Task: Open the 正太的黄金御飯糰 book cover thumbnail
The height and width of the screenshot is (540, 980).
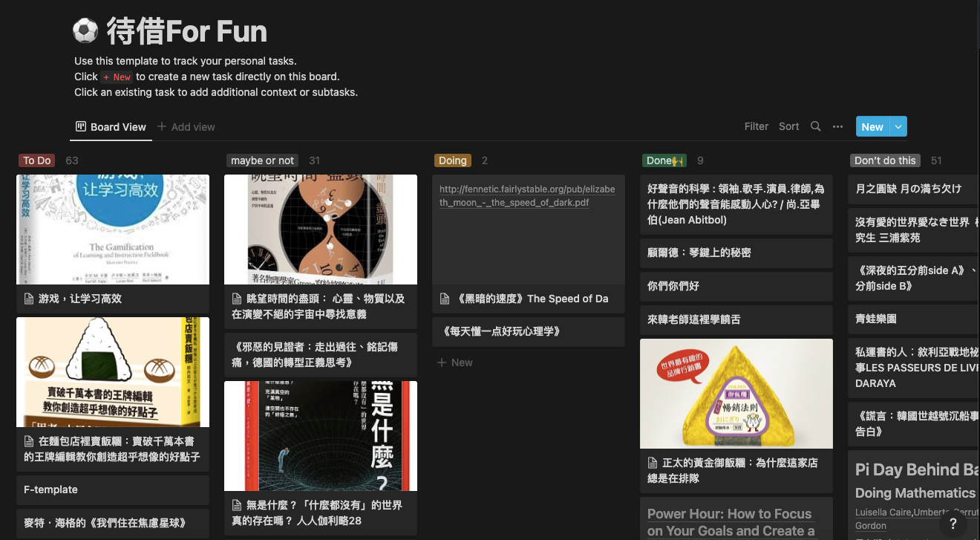Action: click(736, 394)
